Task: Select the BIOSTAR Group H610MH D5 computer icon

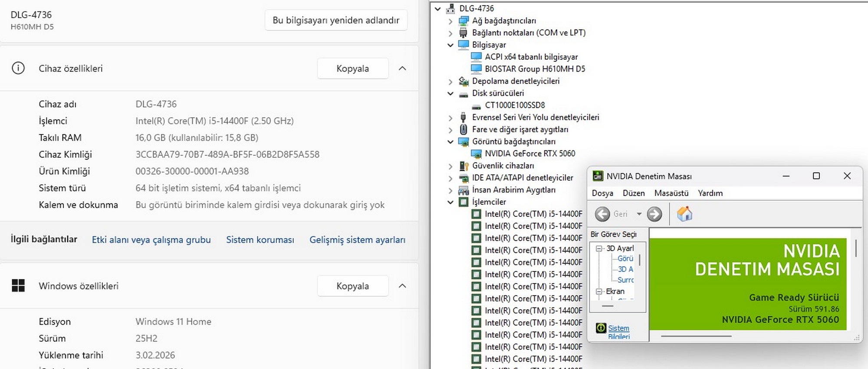Action: [x=476, y=69]
